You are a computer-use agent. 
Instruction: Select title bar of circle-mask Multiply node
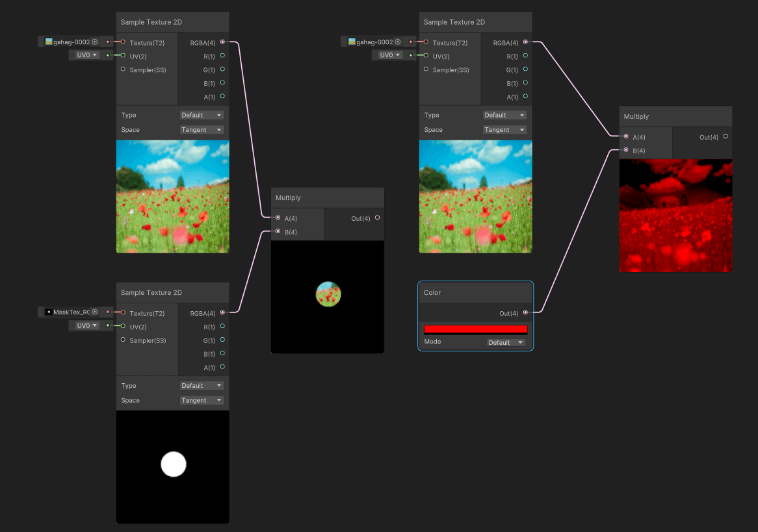[328, 197]
